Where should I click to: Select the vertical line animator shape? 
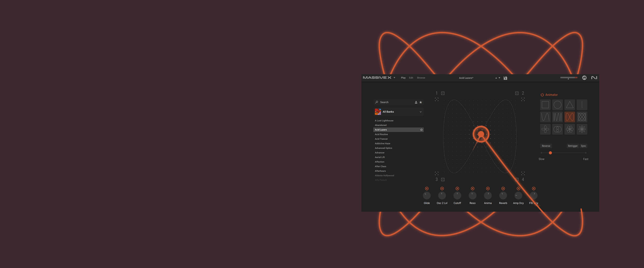point(582,105)
